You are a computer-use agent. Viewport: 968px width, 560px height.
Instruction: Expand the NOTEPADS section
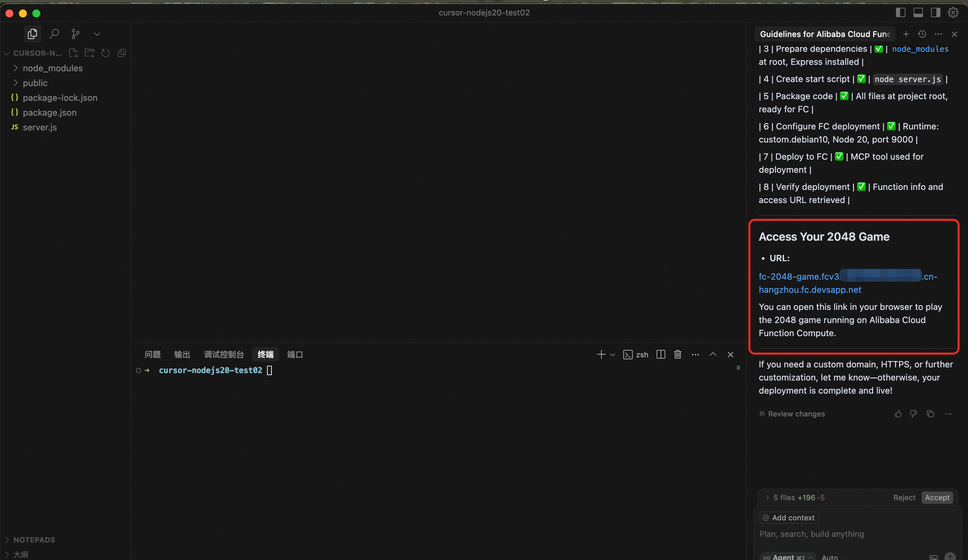(34, 539)
